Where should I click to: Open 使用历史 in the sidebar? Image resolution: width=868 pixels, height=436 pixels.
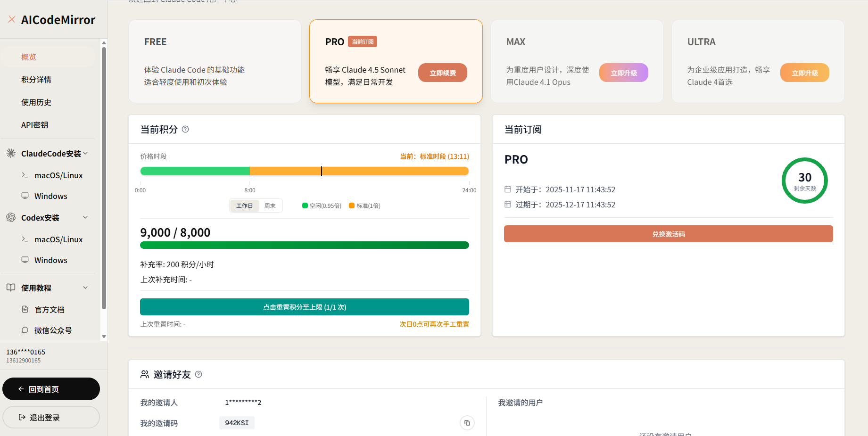coord(48,102)
